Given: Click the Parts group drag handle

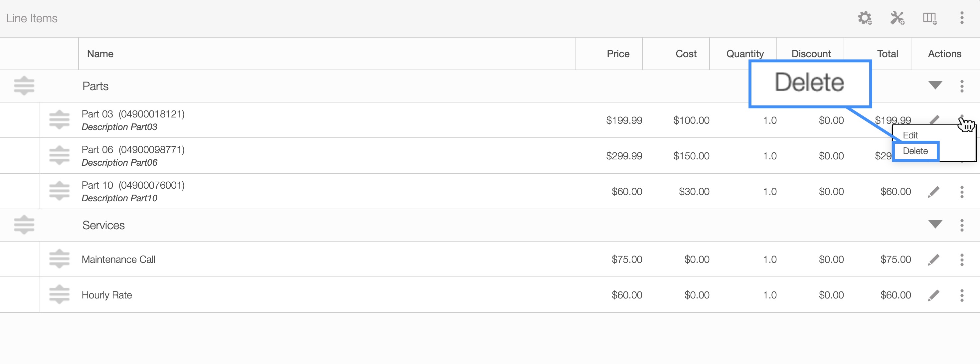Looking at the screenshot, I should point(24,86).
